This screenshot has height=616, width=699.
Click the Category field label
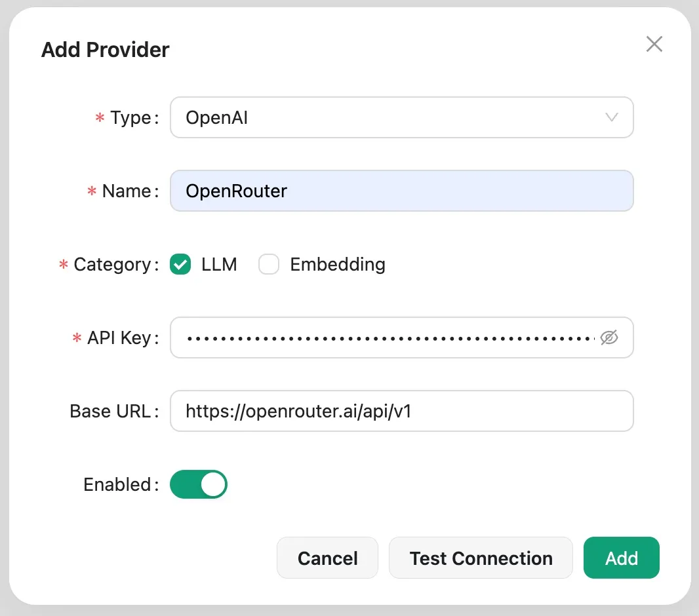(x=115, y=264)
